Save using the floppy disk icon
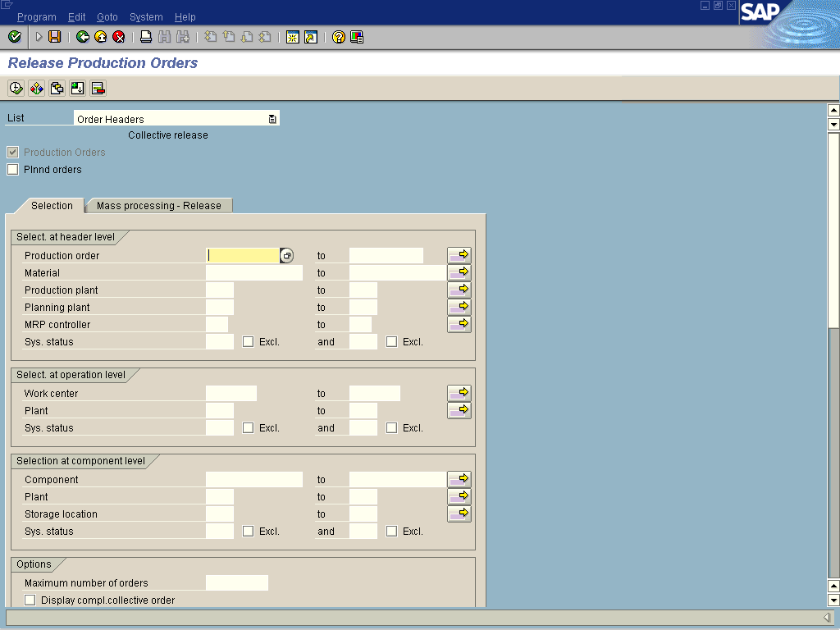 click(55, 37)
